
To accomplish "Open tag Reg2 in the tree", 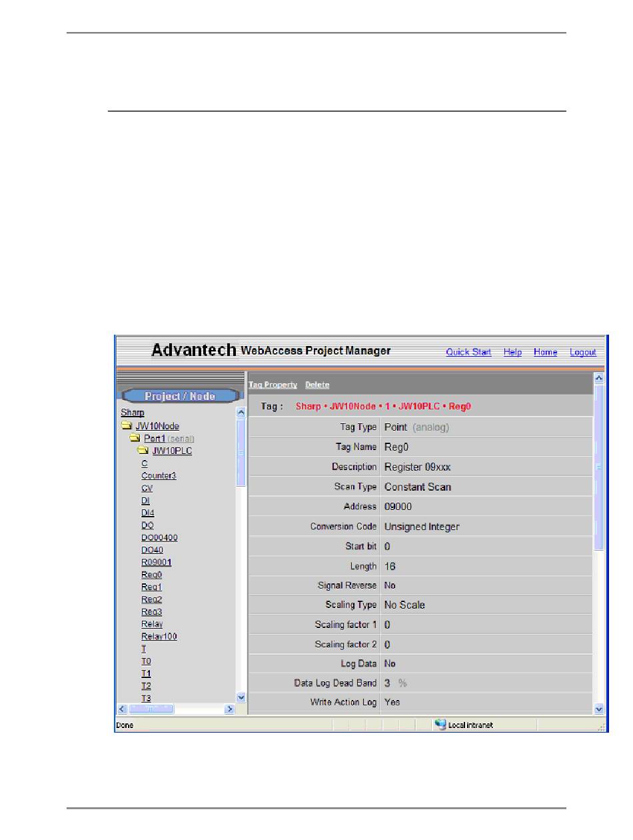I will click(151, 599).
